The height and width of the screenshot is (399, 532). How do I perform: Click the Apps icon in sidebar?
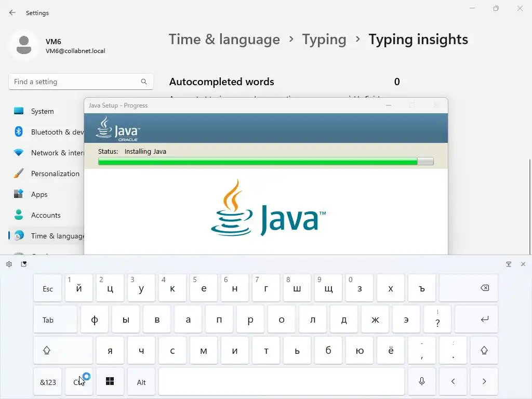coord(19,194)
